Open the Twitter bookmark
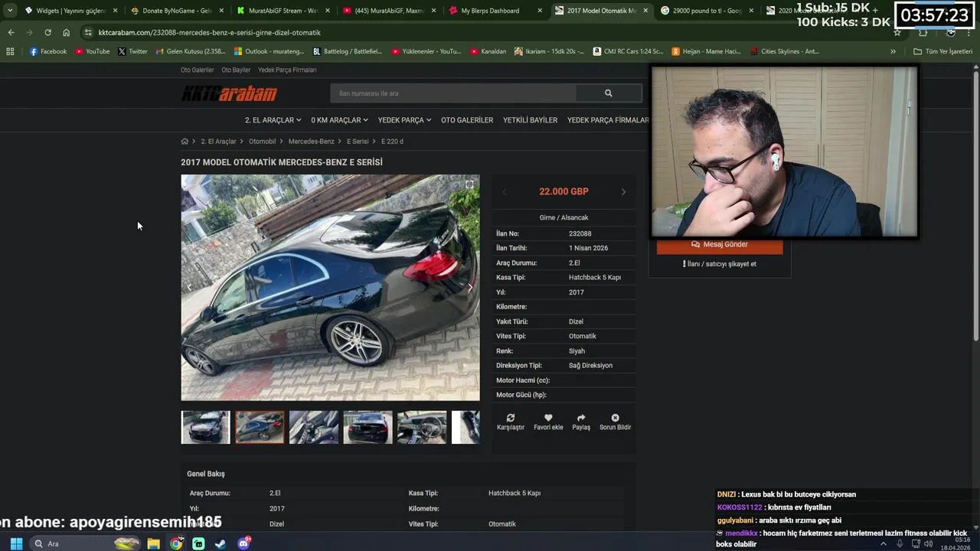Screen dimensions: 980x551 132,51
